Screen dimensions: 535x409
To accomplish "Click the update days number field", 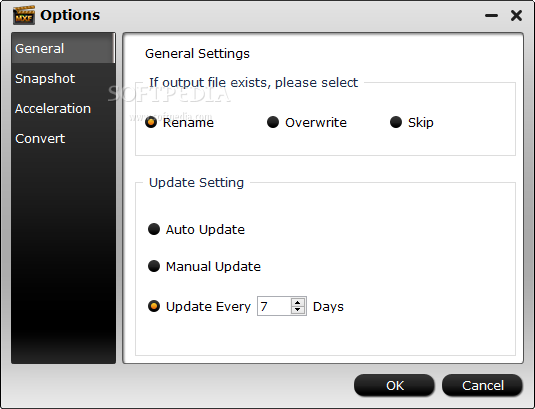I will [x=274, y=306].
